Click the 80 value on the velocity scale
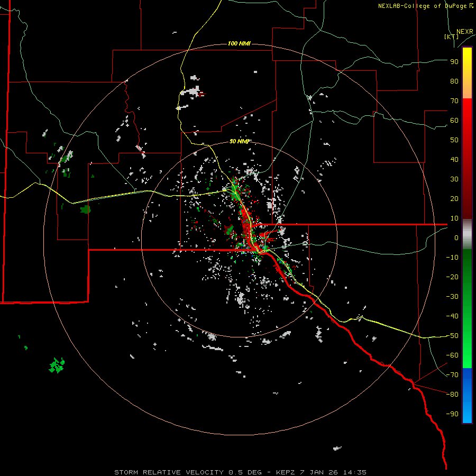Screen dimensions: 476x476 point(454,81)
